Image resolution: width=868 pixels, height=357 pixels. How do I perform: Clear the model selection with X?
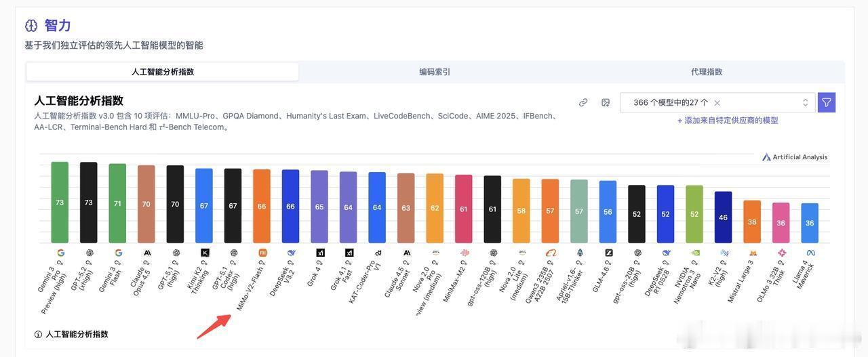tap(717, 103)
